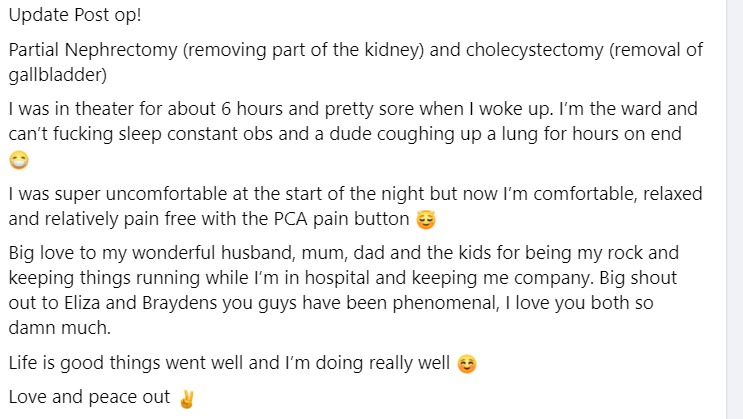Click the text 'damn much.'

tap(60, 328)
